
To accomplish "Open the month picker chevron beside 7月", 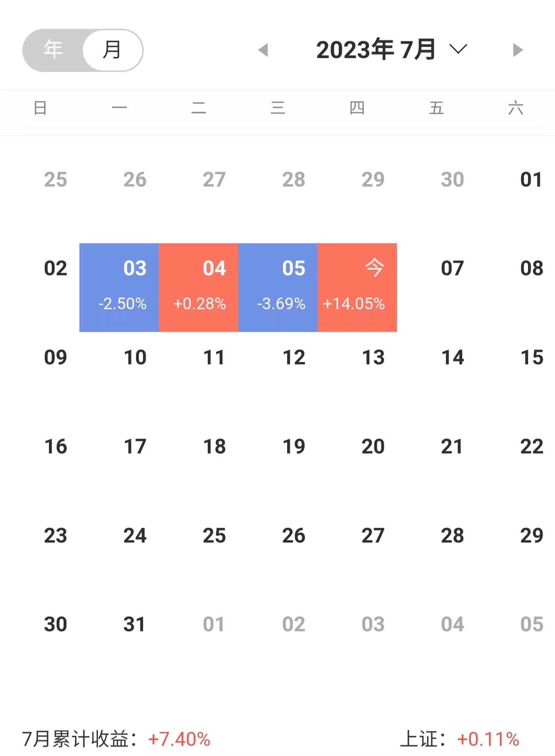I will pyautogui.click(x=458, y=49).
